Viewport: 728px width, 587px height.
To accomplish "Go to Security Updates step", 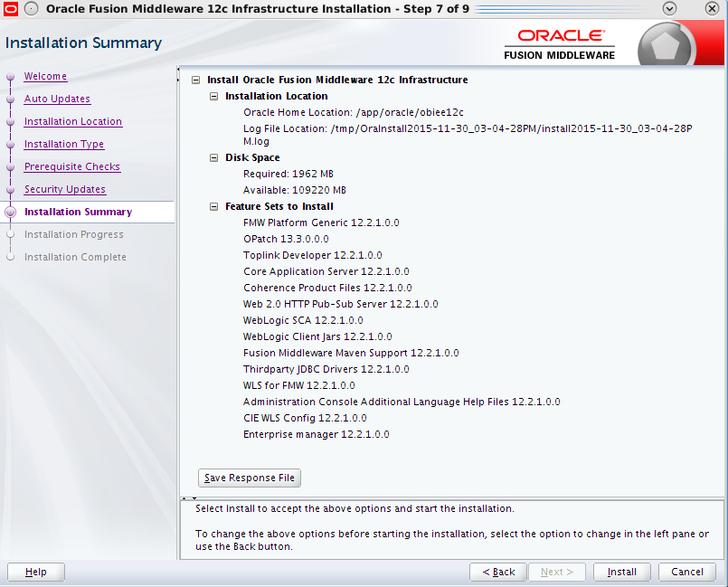I will coord(65,189).
